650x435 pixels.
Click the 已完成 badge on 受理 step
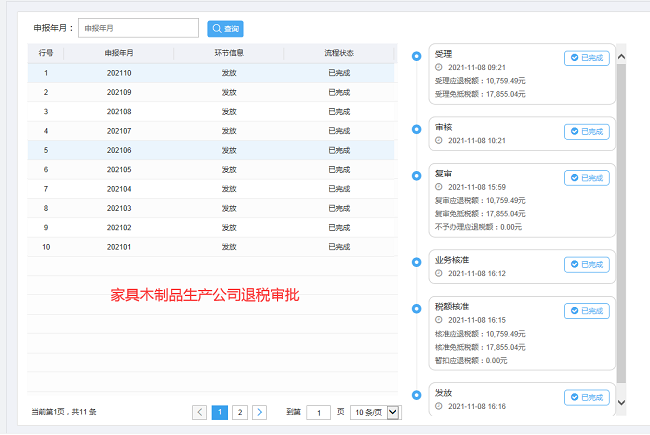point(586,58)
